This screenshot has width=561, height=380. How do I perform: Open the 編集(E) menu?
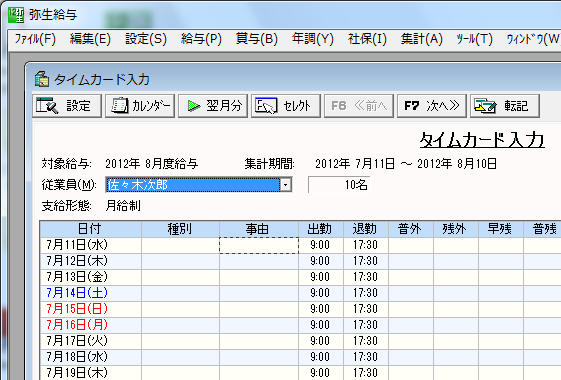(90, 39)
